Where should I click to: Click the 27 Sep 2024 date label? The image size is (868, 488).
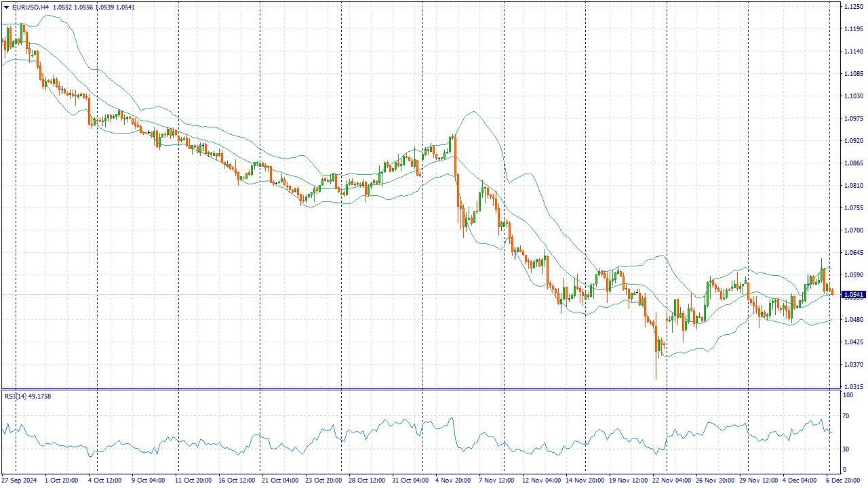(18, 480)
